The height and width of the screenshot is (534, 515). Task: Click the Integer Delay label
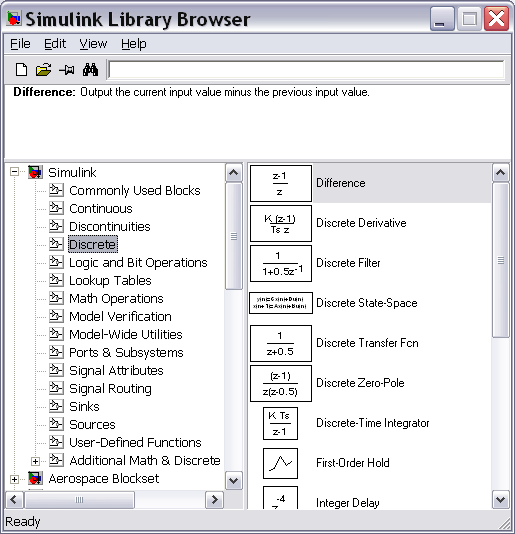[347, 503]
